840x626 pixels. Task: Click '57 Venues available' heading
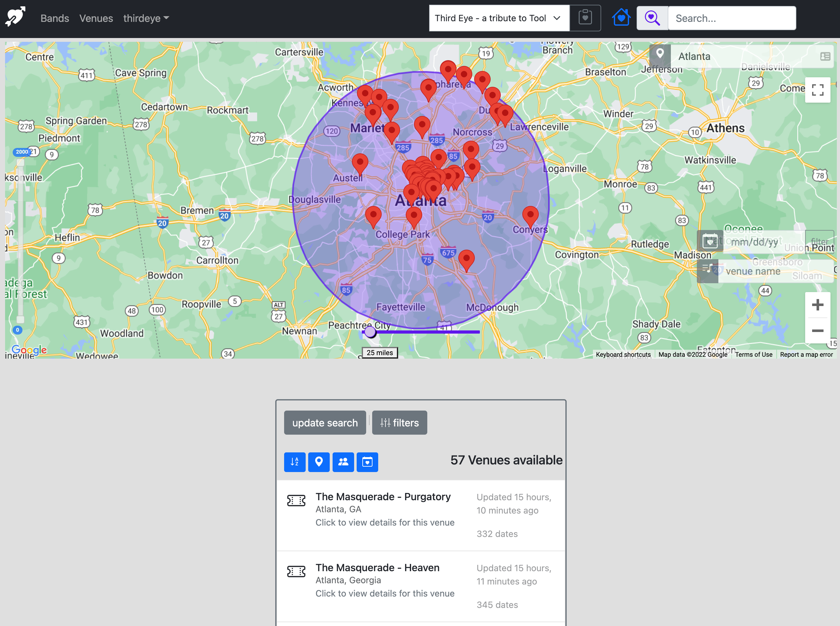click(506, 460)
